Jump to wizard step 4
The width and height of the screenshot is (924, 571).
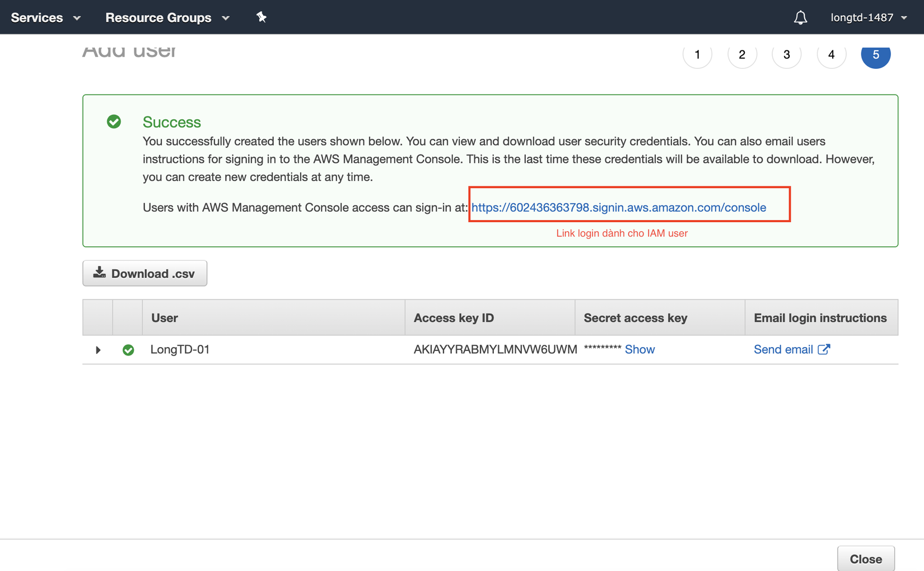click(x=831, y=55)
